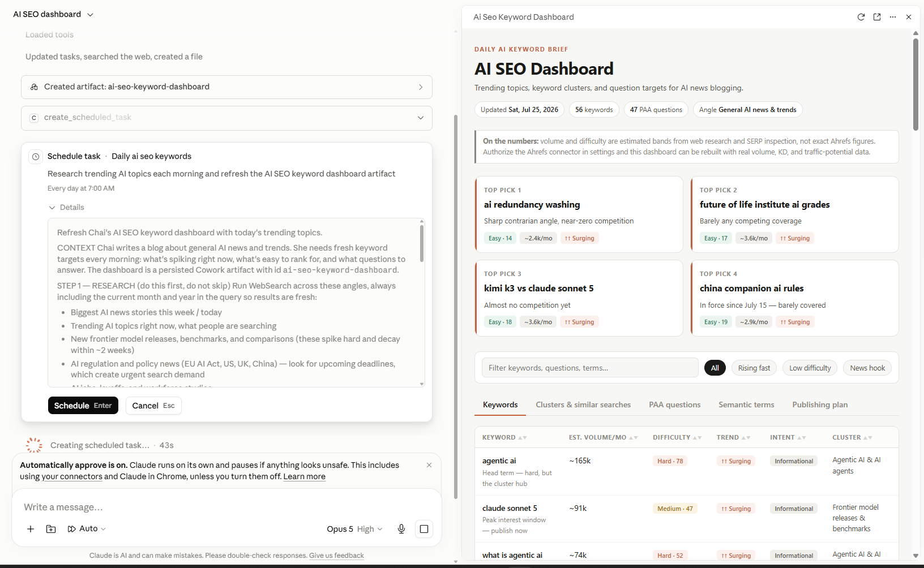
Task: Select the All filter chip
Action: pyautogui.click(x=715, y=368)
